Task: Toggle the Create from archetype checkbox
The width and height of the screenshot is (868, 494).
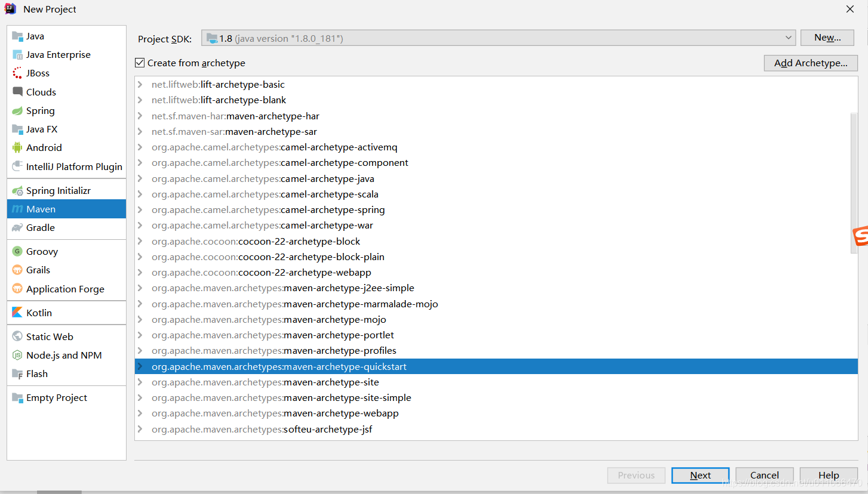Action: 140,63
